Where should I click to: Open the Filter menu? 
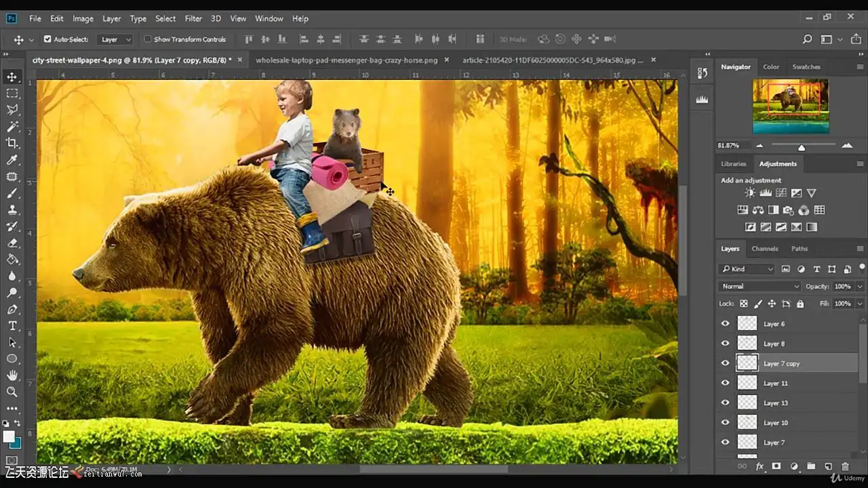tap(193, 18)
